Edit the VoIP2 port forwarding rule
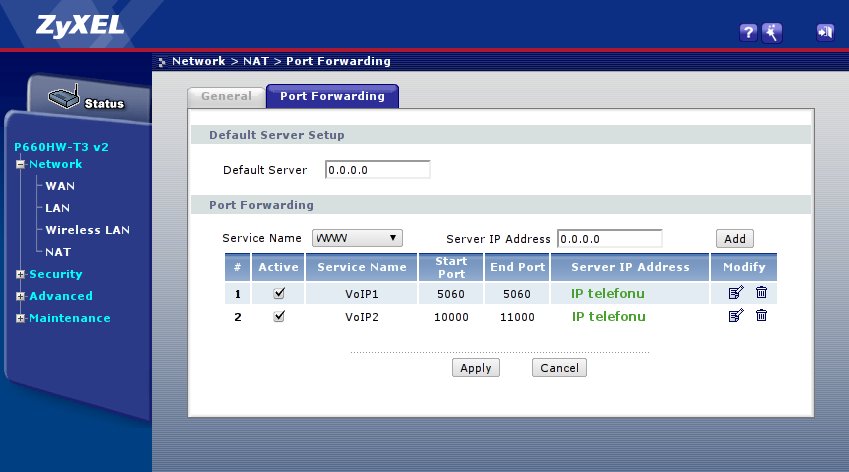Screen dimensions: 849x472 [736, 316]
